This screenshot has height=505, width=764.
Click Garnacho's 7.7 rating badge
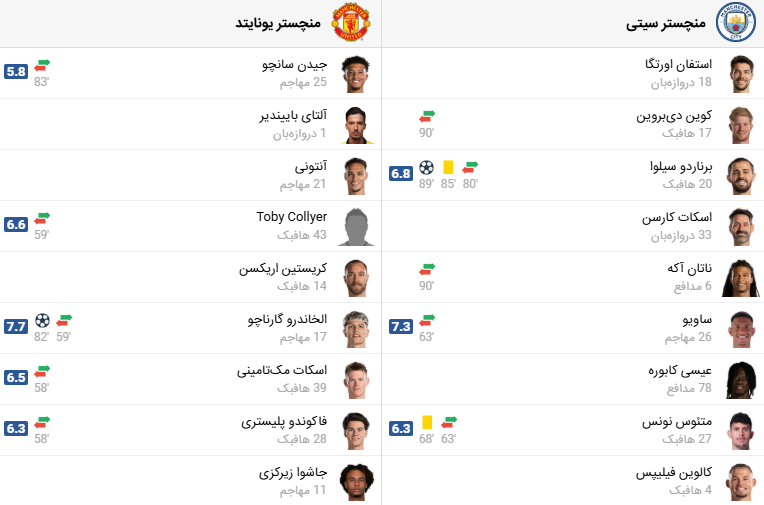coord(16,326)
